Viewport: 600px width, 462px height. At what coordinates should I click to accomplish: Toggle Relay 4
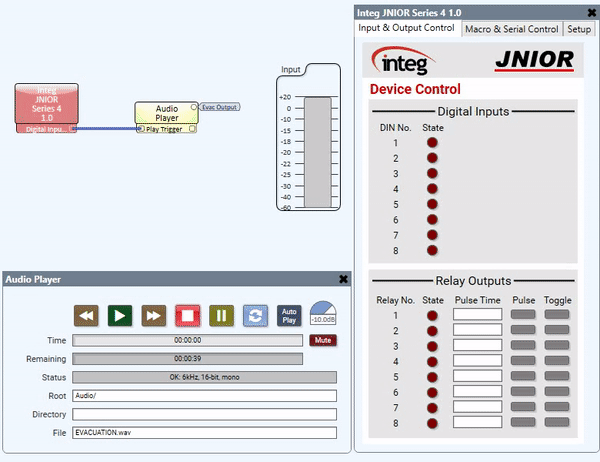557,361
